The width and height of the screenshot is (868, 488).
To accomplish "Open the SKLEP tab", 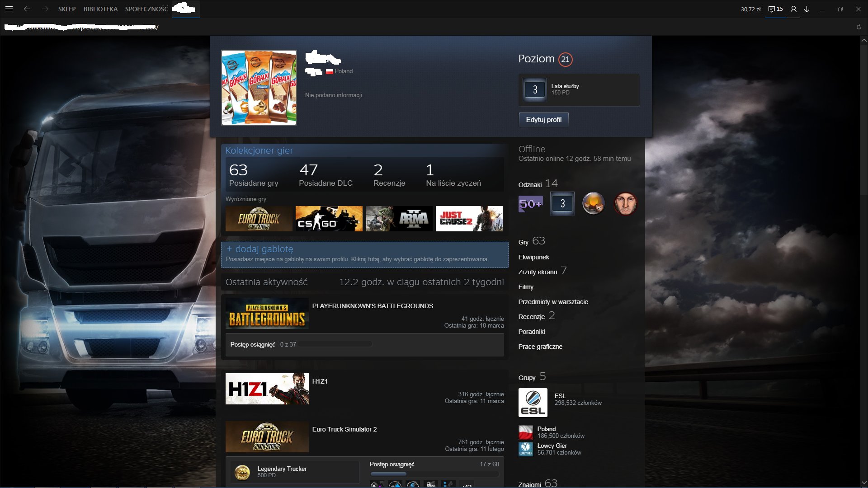I will [67, 9].
